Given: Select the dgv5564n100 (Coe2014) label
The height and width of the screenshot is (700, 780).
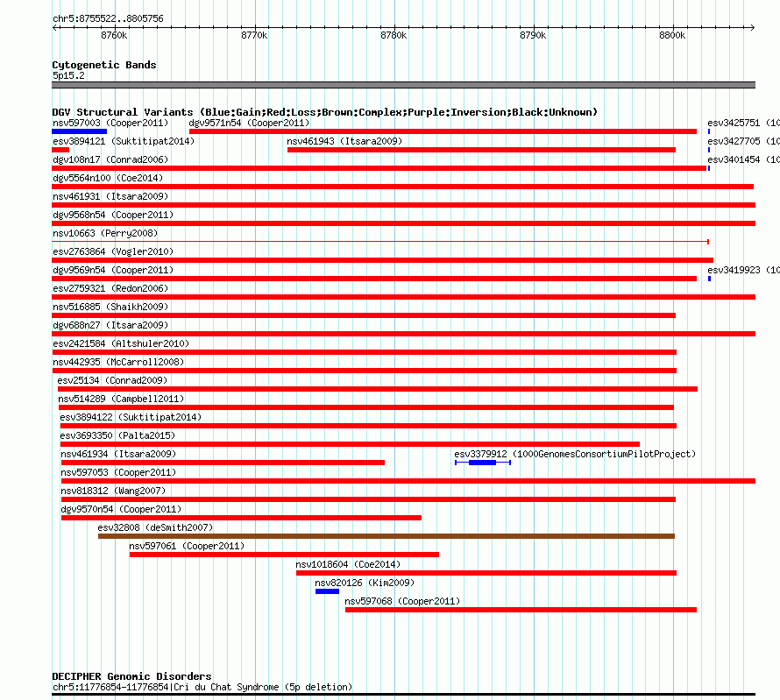Looking at the screenshot, I should (x=108, y=178).
